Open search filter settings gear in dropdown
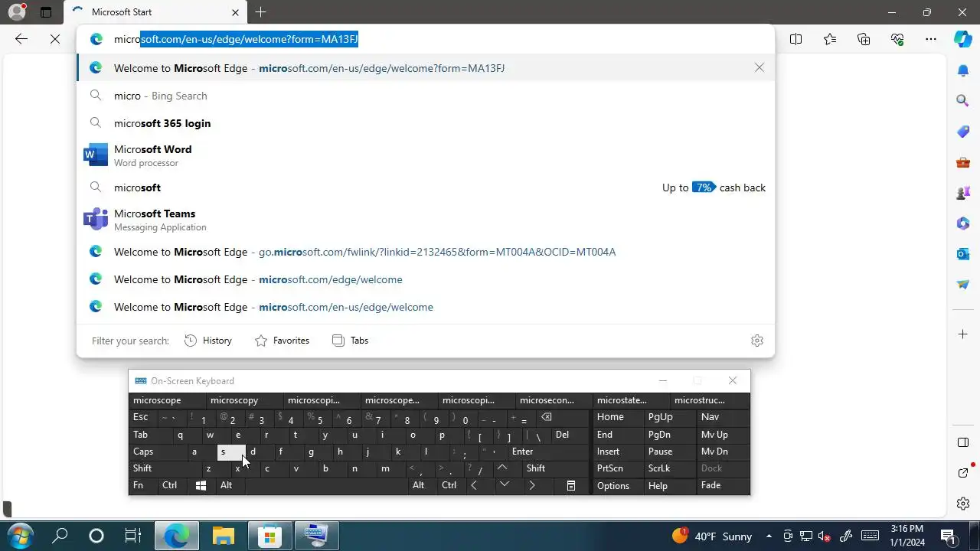Screen dimensions: 980x551 click(x=757, y=341)
